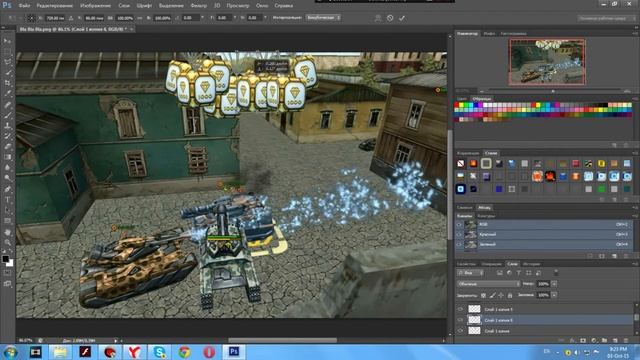Image resolution: width=640 pixels, height=360 pixels.
Task: Open Google Chrome from the taskbar
Action: [184, 352]
